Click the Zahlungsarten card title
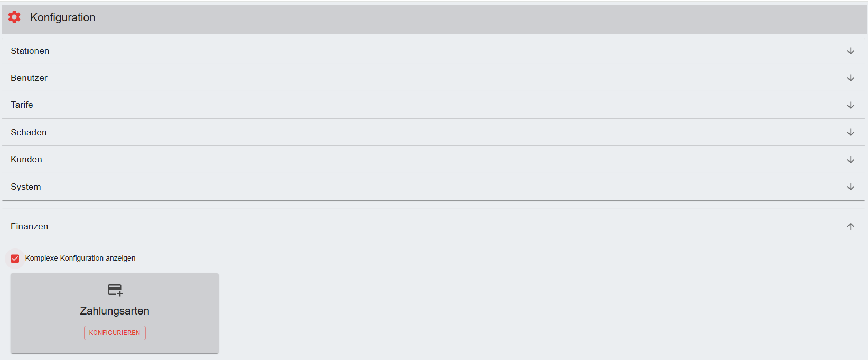 [115, 311]
